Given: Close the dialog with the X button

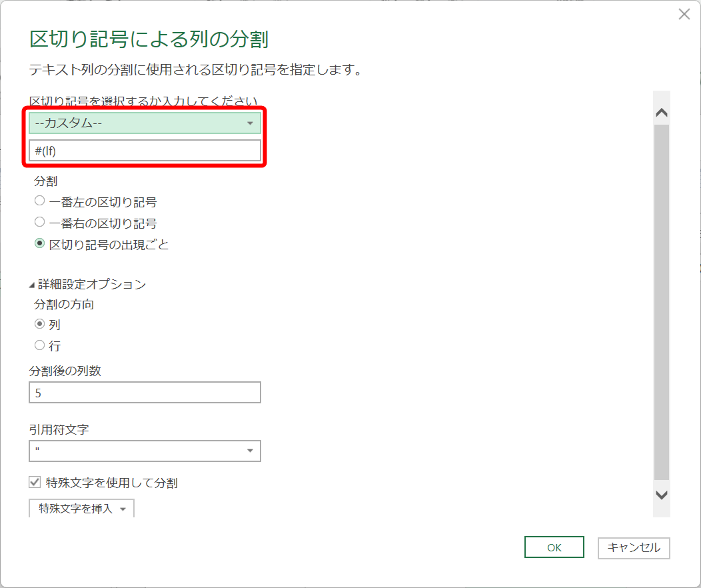Looking at the screenshot, I should pyautogui.click(x=684, y=14).
